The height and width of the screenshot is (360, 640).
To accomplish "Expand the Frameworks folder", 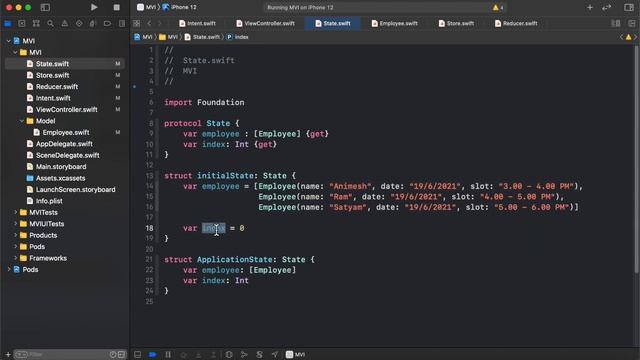I will coord(15,258).
